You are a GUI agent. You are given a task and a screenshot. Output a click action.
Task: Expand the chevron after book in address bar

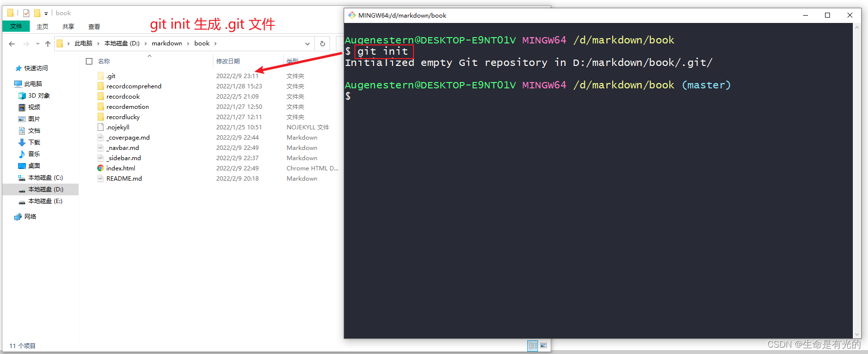coord(215,43)
